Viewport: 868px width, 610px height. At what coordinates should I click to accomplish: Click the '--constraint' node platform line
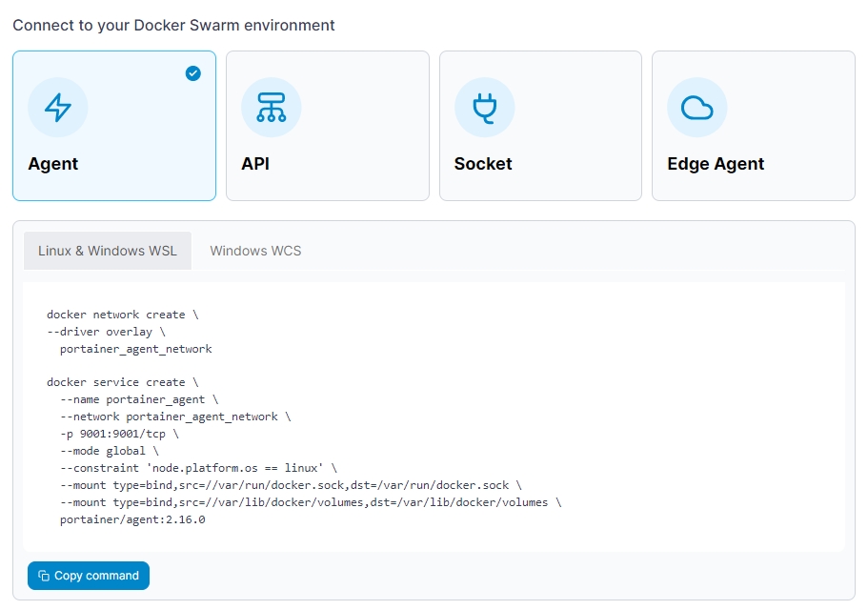pyautogui.click(x=198, y=468)
